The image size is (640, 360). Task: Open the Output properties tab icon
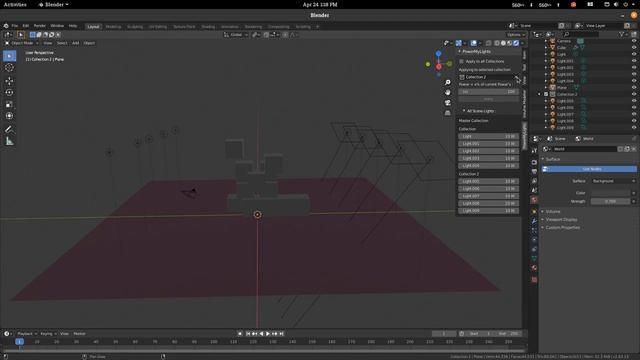[x=534, y=171]
